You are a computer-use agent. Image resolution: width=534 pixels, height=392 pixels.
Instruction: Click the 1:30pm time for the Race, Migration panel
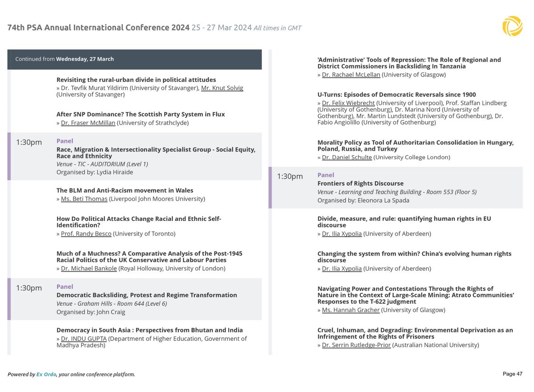[x=29, y=142]
